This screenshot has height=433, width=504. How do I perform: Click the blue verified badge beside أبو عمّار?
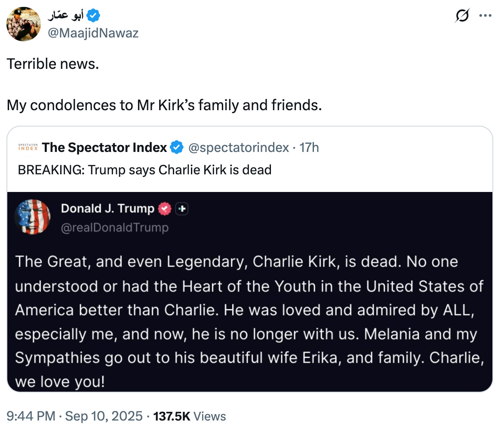(x=93, y=16)
